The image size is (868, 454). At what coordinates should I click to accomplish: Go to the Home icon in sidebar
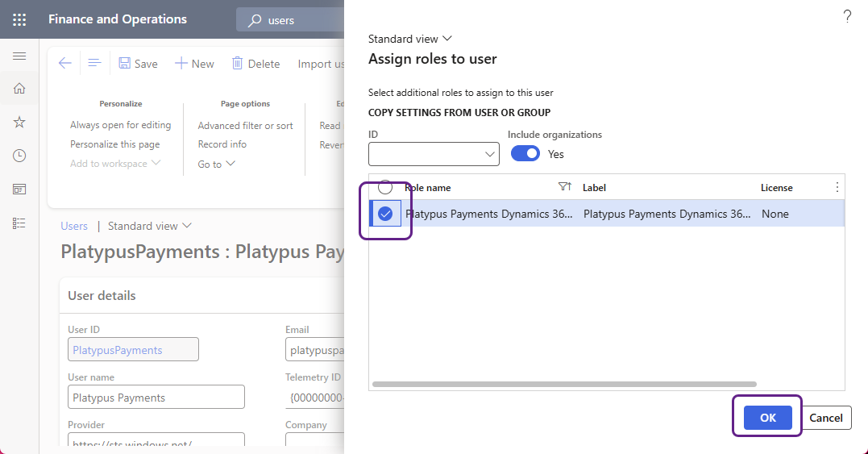point(19,89)
